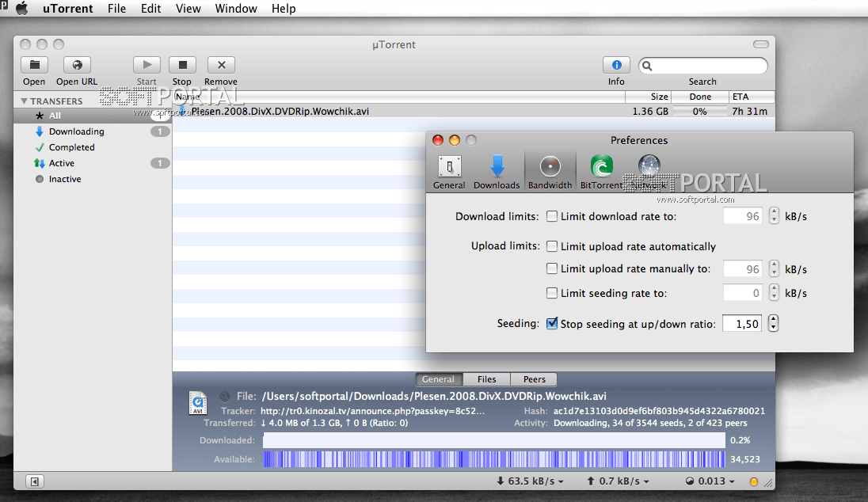Click the download rate field showing 96
Screen dimensions: 868x502
pyautogui.click(x=742, y=216)
